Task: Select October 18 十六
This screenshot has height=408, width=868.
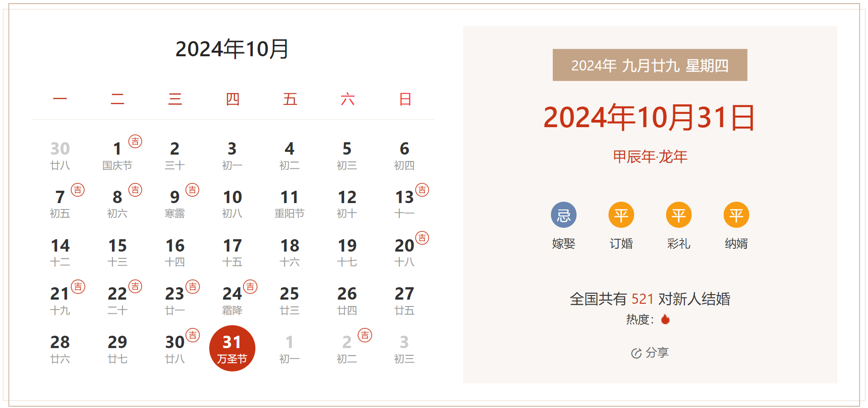Action: pyautogui.click(x=290, y=252)
